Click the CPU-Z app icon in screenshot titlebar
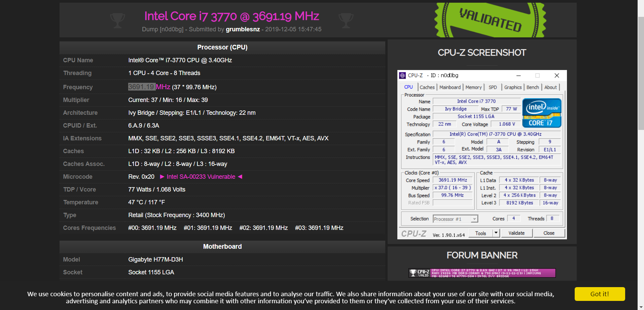The width and height of the screenshot is (644, 310). 402,75
